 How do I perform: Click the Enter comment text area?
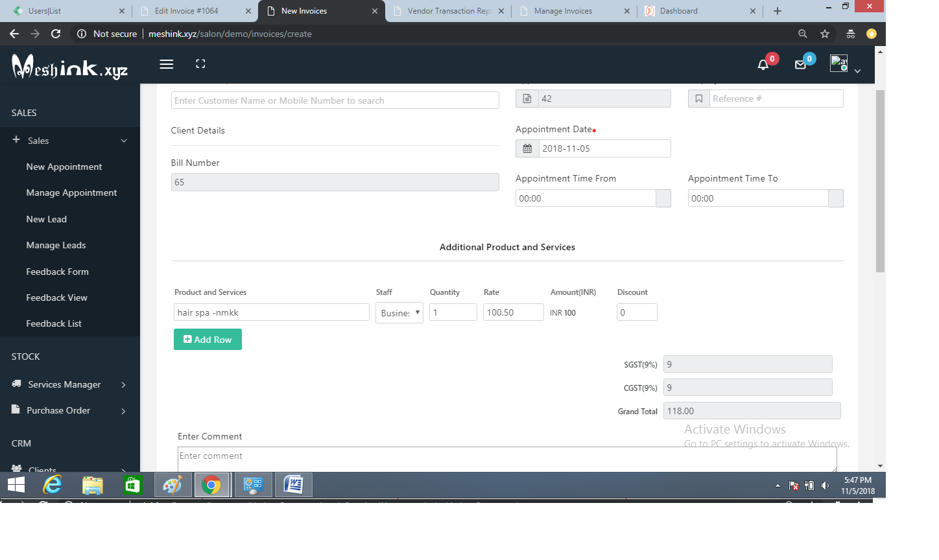507,459
